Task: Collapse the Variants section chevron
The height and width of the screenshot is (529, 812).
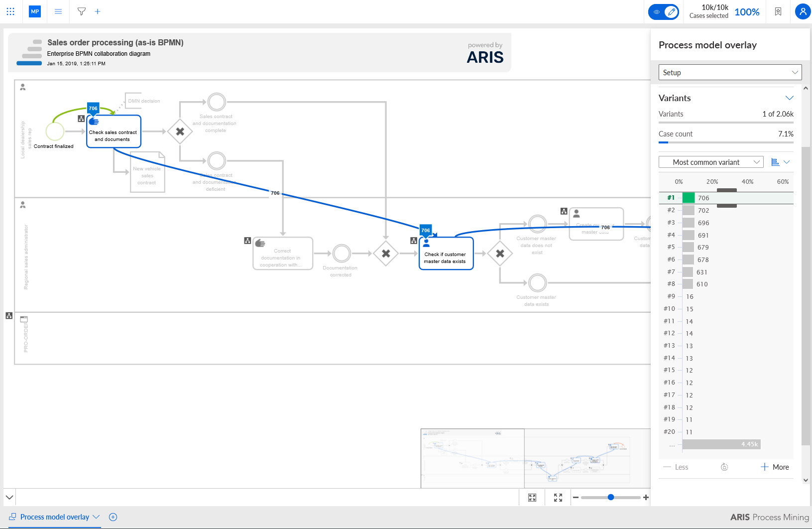Action: click(789, 98)
